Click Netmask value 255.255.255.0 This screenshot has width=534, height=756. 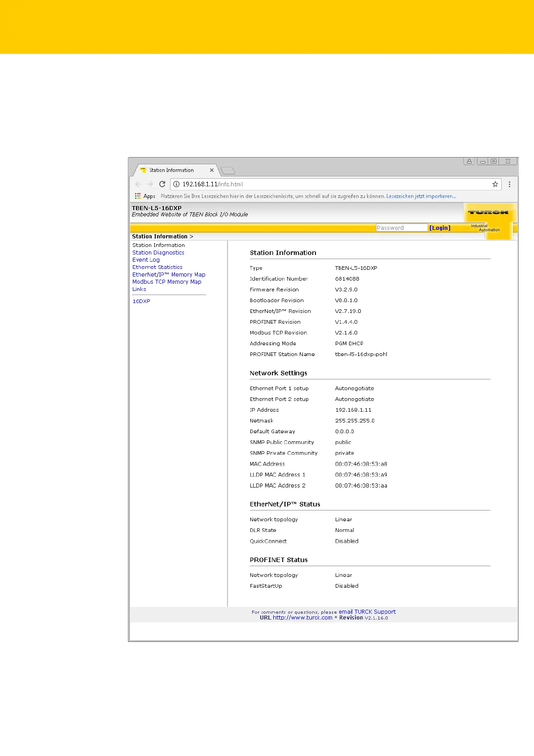point(355,421)
